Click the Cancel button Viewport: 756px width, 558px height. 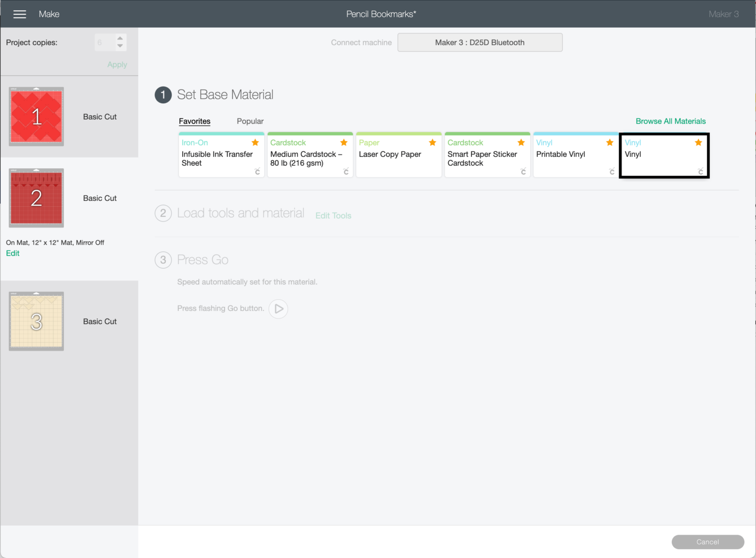click(707, 542)
